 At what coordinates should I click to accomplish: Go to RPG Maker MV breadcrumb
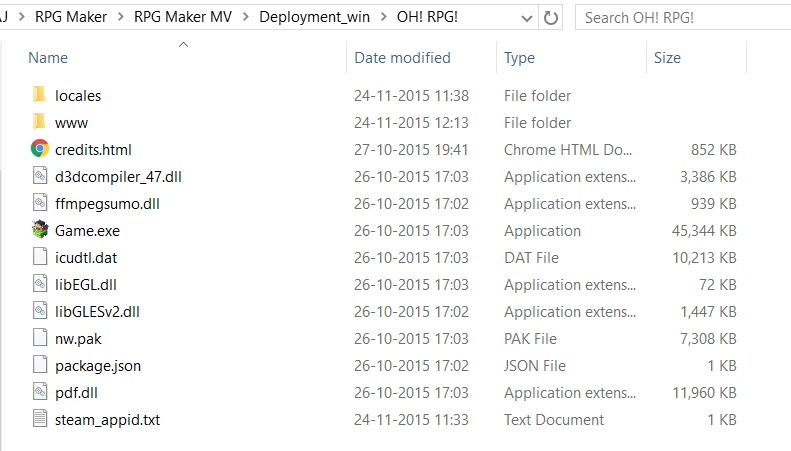point(183,17)
